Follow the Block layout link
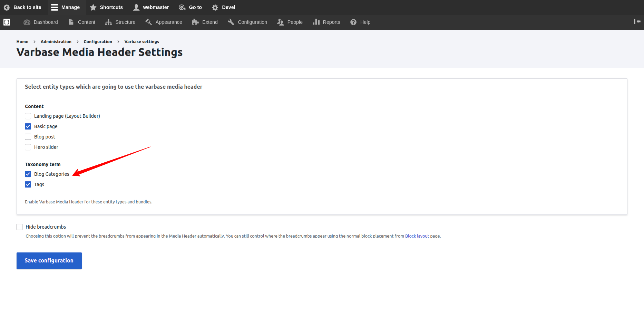 [417, 236]
